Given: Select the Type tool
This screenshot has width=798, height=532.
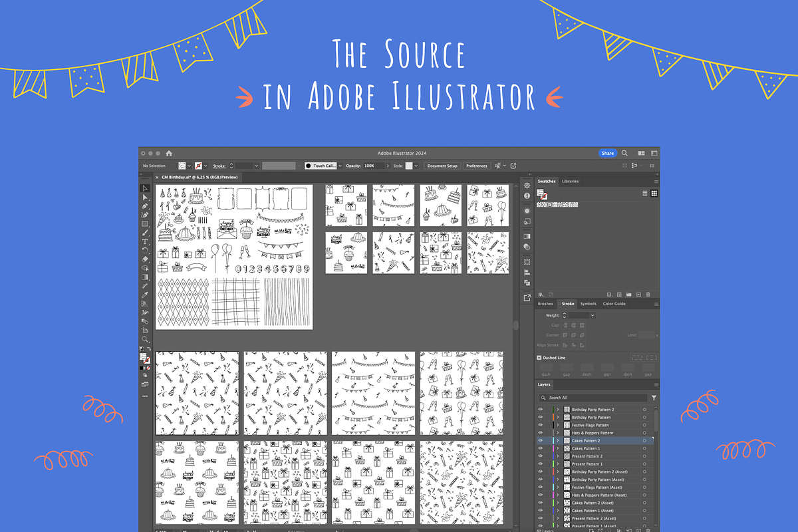Looking at the screenshot, I should pos(144,241).
